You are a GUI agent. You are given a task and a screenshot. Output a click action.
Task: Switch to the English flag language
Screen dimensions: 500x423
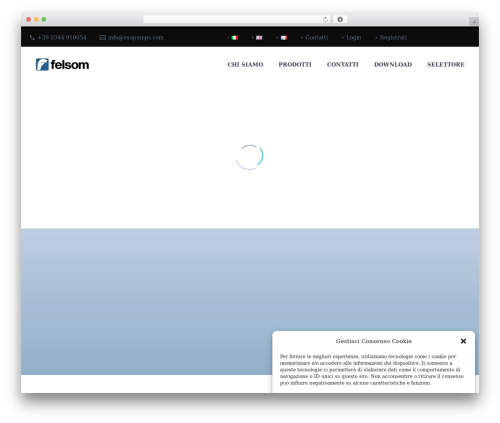coord(259,38)
